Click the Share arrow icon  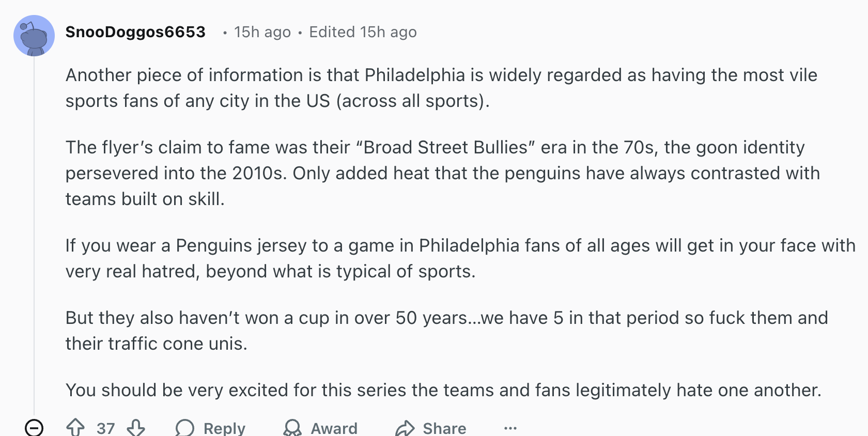(405, 428)
